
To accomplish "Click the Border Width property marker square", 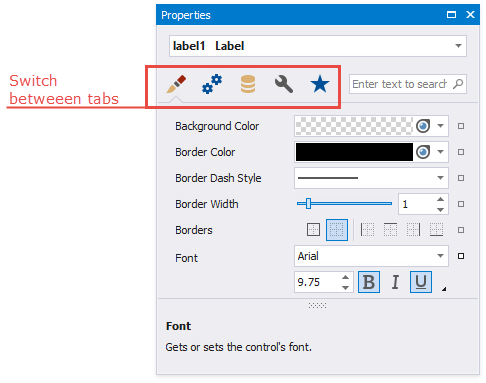I will pyautogui.click(x=461, y=204).
